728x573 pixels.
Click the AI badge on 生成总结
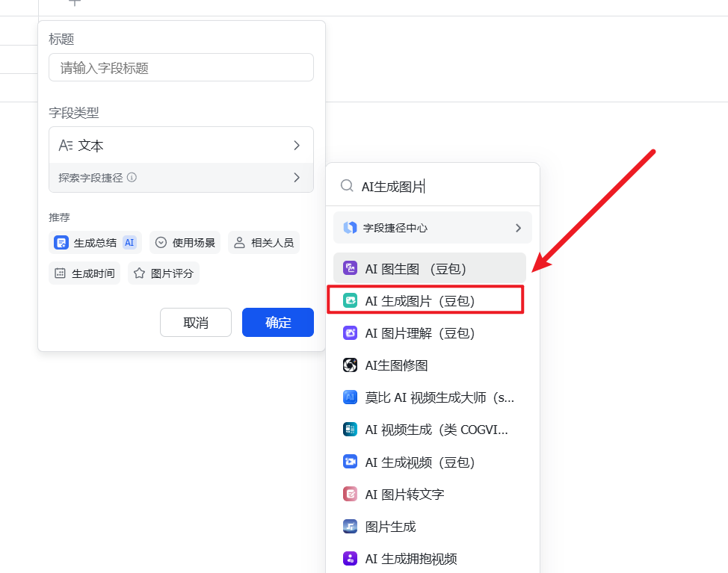coord(129,243)
